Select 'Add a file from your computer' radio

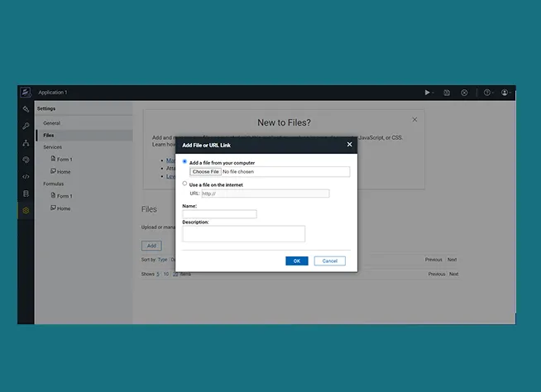tap(184, 162)
